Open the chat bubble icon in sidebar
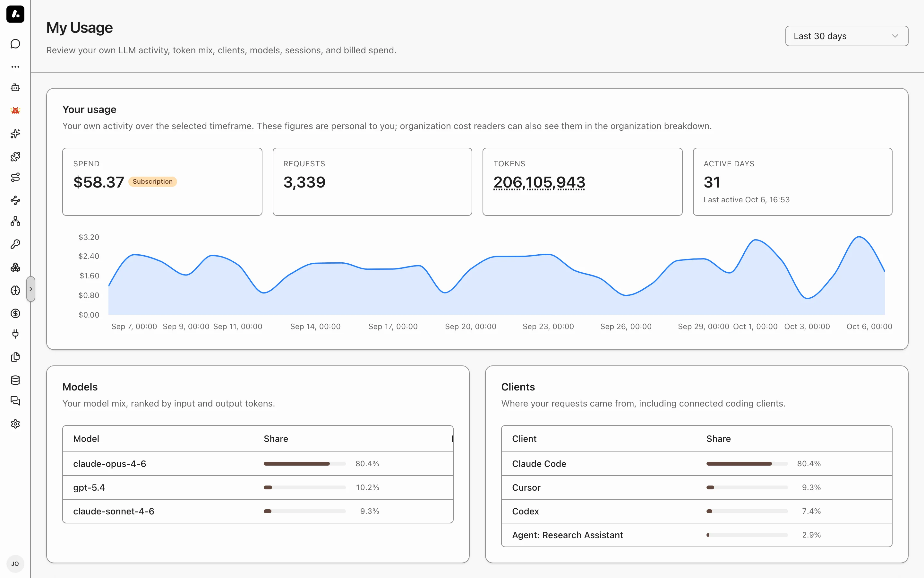Image resolution: width=924 pixels, height=578 pixels. (x=15, y=44)
